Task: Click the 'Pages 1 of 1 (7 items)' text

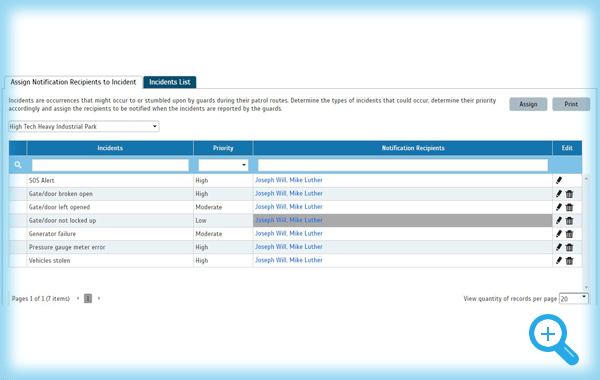Action: (41, 298)
